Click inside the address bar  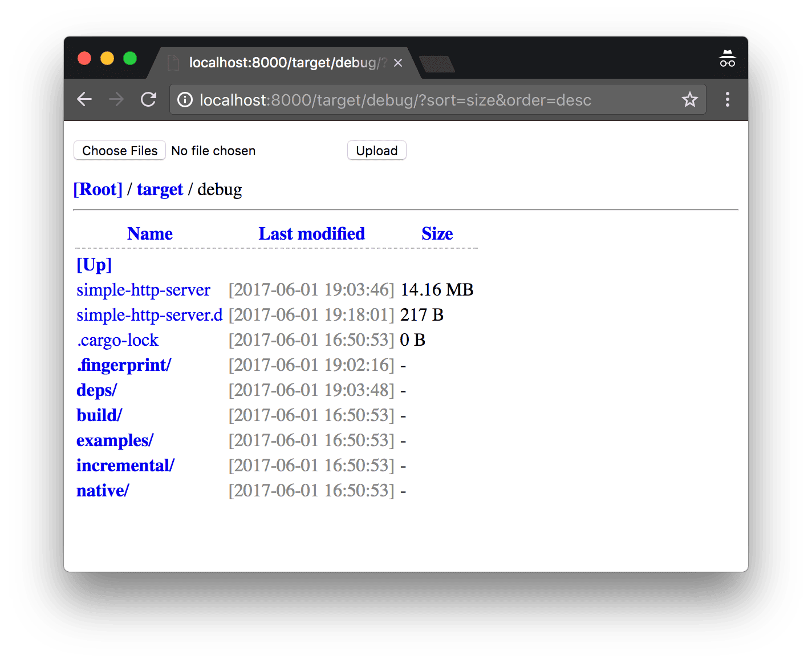pyautogui.click(x=399, y=99)
